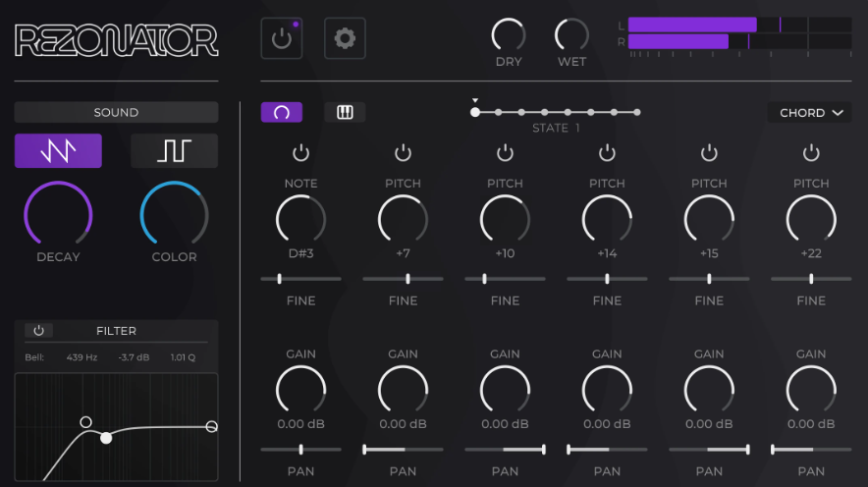
Task: Select the first state dot in the sequence
Action: [475, 112]
